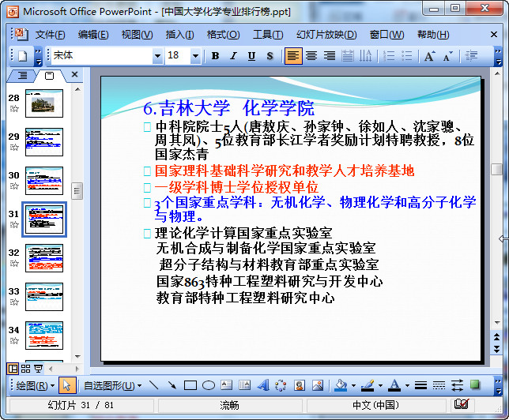Align text to center
Screen dimensions: 509x420
pyautogui.click(x=311, y=56)
